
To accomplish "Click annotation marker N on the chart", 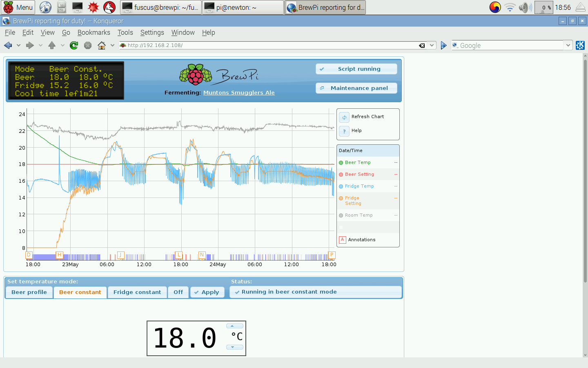I will coord(202,255).
